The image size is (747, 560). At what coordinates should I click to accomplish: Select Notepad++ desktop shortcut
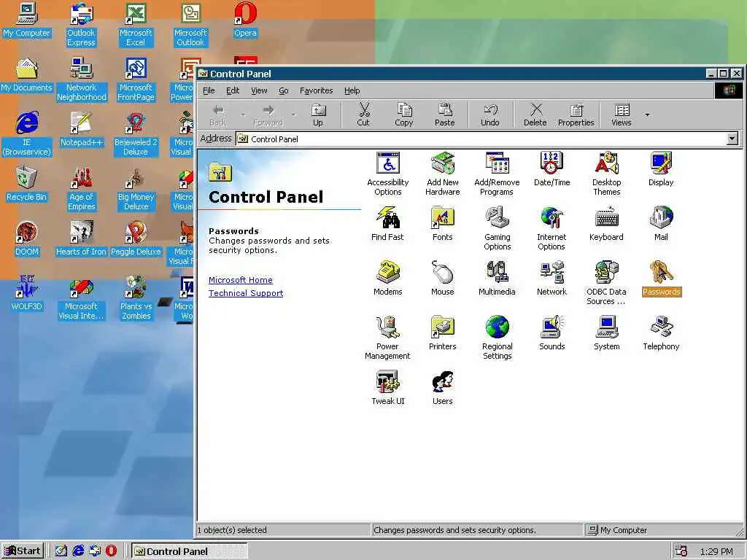[81, 130]
